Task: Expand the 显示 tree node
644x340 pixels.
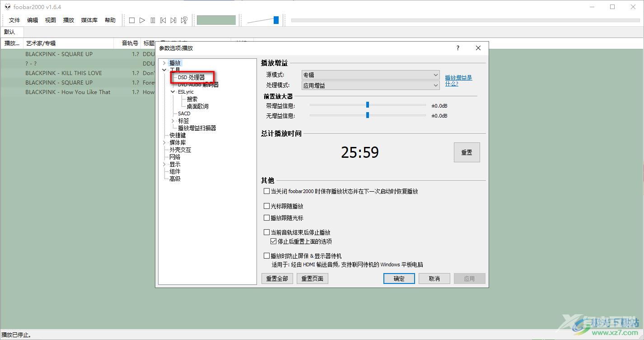Action: pos(164,164)
